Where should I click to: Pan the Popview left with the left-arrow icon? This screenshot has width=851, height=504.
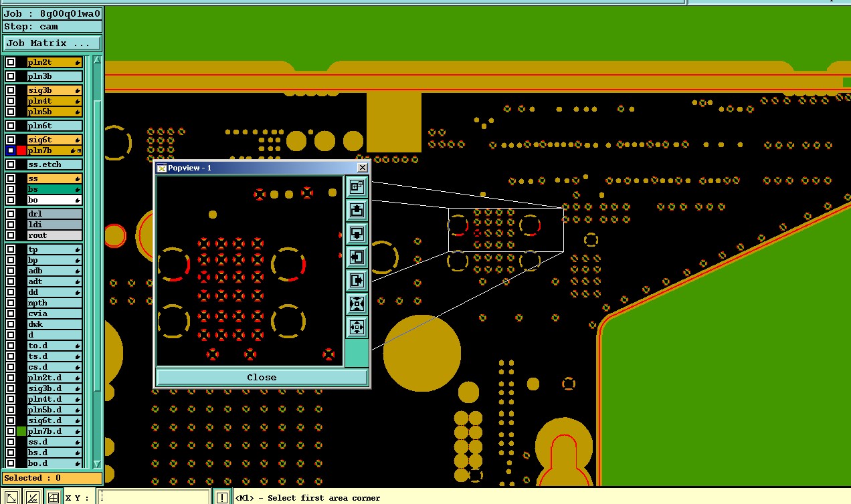(x=357, y=257)
